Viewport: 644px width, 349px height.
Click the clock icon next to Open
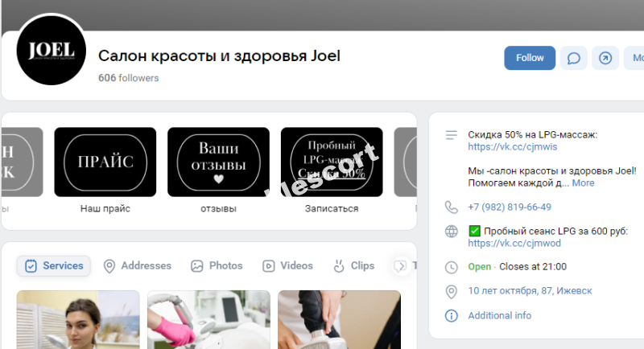coord(451,268)
